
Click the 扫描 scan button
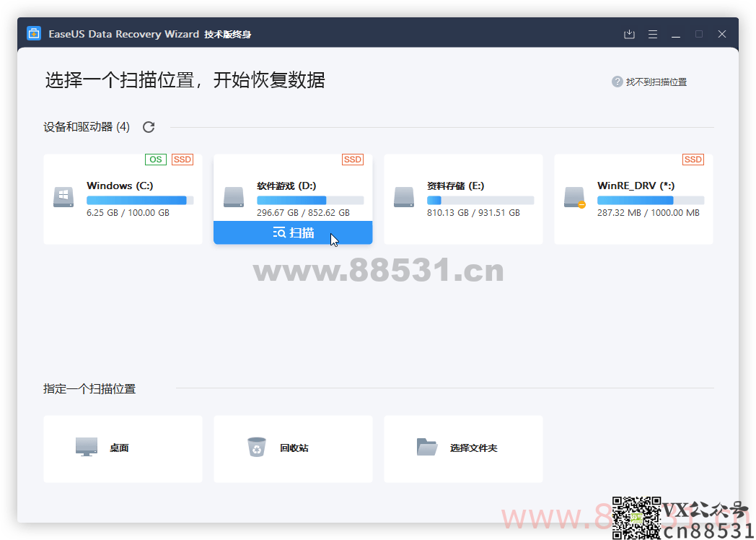pyautogui.click(x=293, y=232)
